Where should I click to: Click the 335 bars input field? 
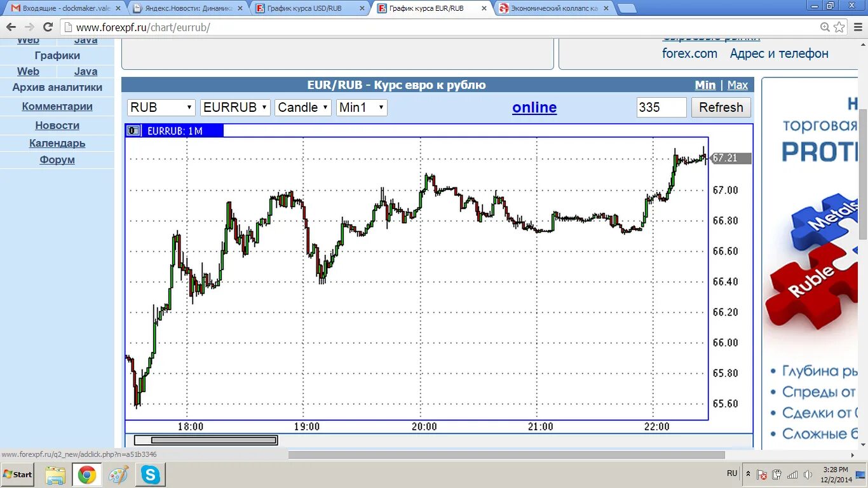coord(661,107)
